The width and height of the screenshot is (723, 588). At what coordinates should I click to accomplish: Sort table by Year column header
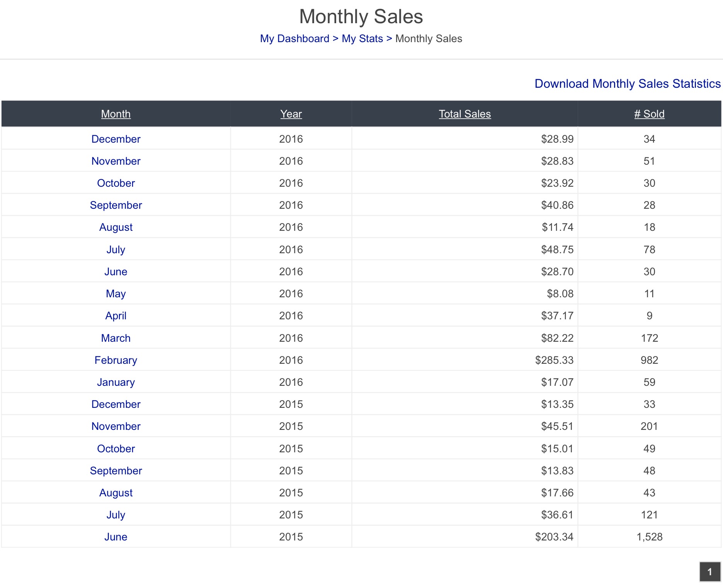[291, 114]
